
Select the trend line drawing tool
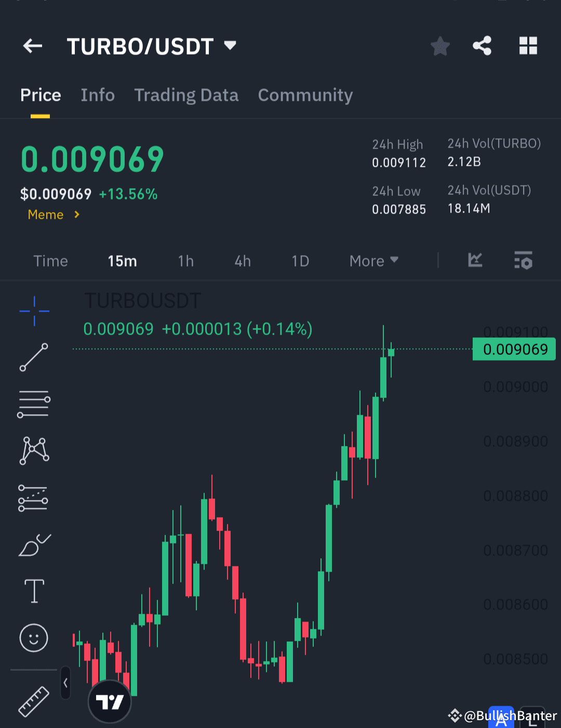coord(34,359)
